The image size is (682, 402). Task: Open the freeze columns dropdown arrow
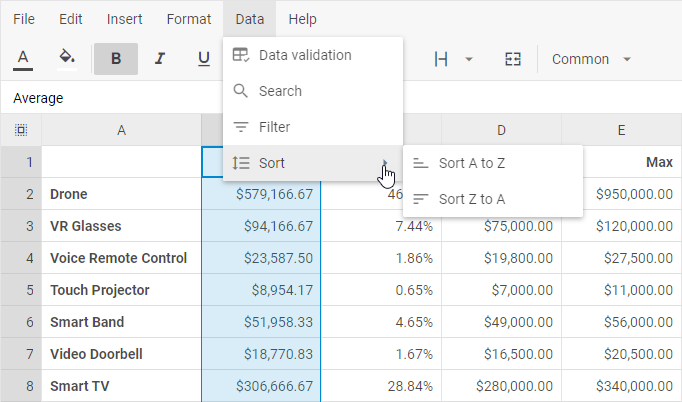coord(469,59)
